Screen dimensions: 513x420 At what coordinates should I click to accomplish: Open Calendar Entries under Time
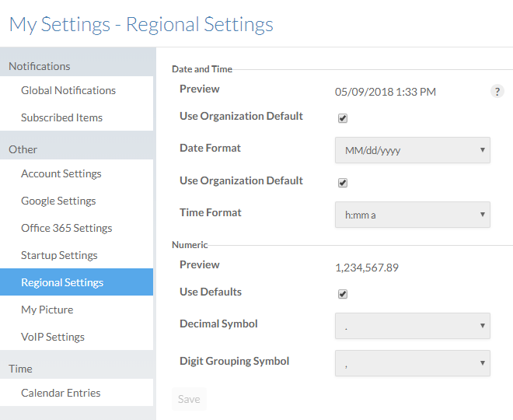[x=61, y=393]
